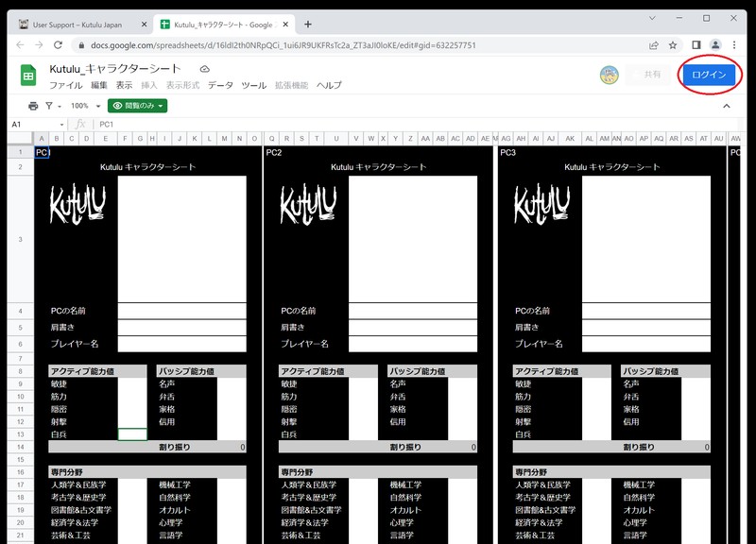Select row header 14
756x544 pixels.
(x=20, y=447)
